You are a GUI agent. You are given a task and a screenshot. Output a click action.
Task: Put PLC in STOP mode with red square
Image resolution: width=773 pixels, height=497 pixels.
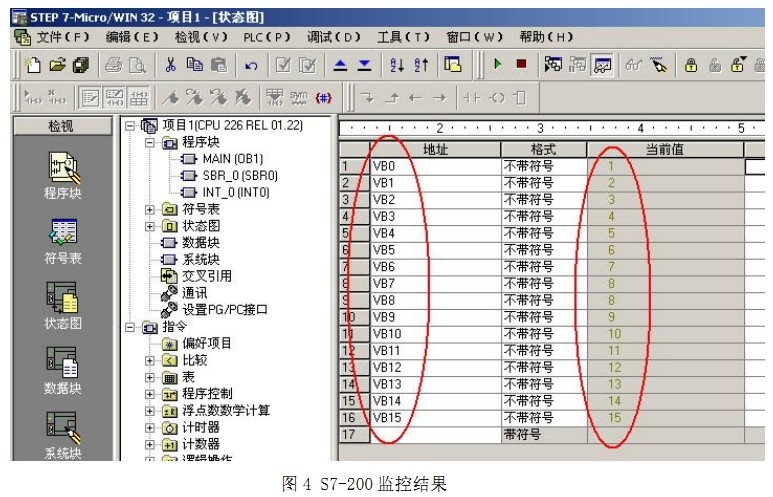521,64
